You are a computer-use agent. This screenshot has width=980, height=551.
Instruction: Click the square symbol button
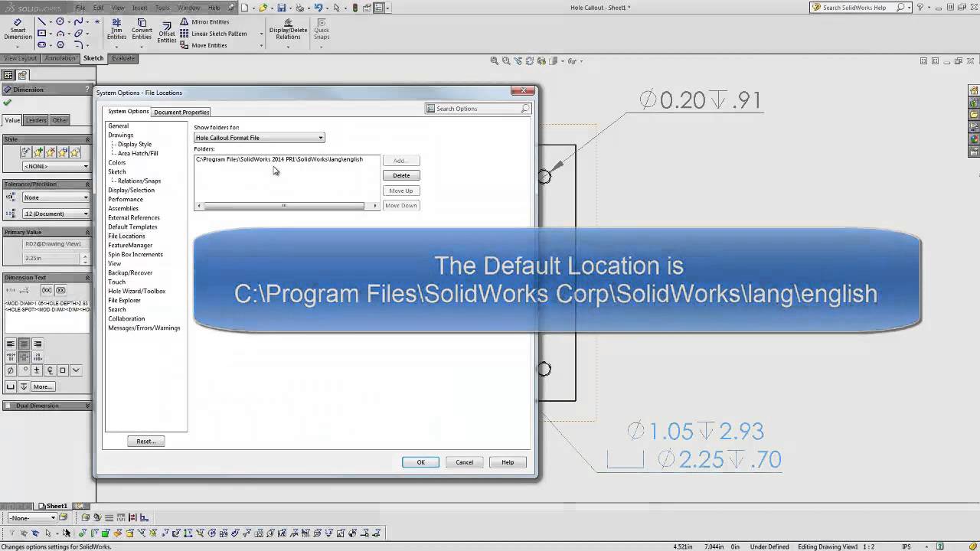(x=63, y=370)
